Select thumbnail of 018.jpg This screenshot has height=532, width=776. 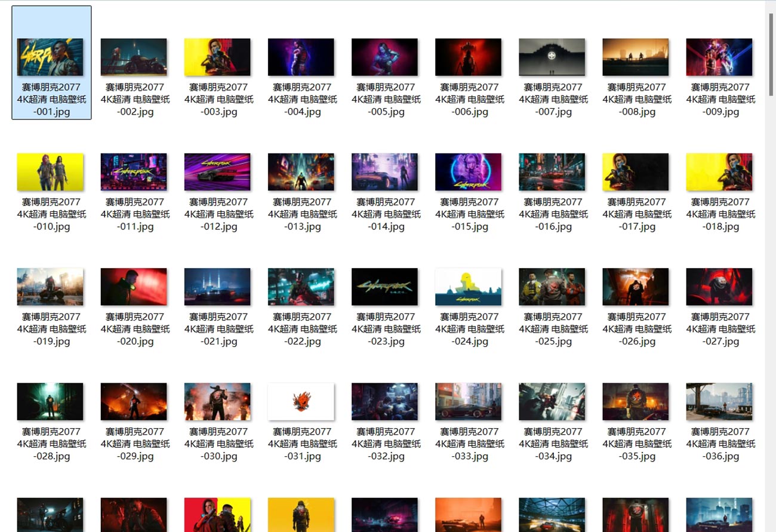click(719, 172)
